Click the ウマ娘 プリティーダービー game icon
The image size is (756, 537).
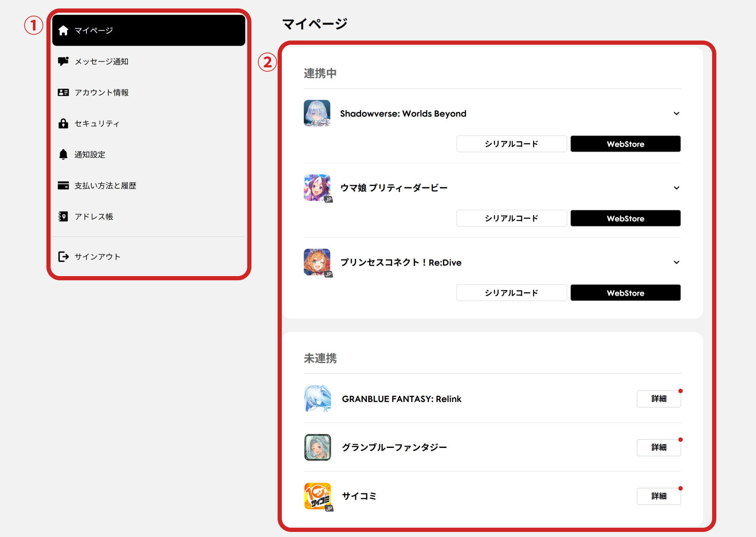point(317,187)
